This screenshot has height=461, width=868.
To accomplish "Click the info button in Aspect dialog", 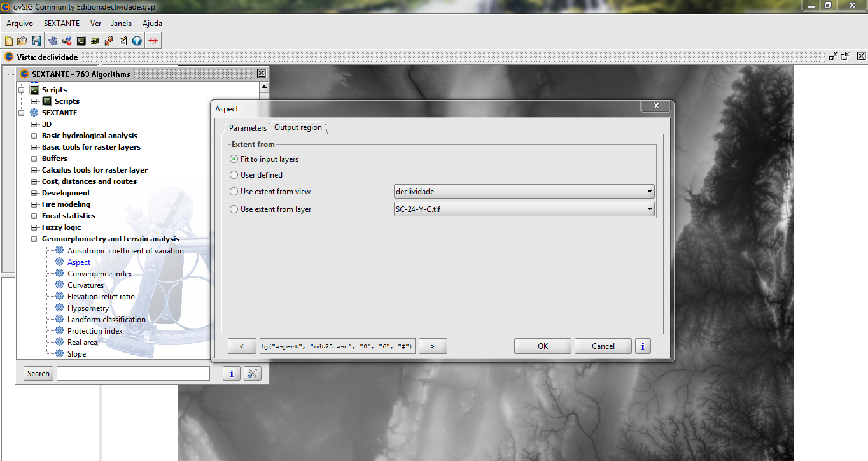I will [643, 346].
